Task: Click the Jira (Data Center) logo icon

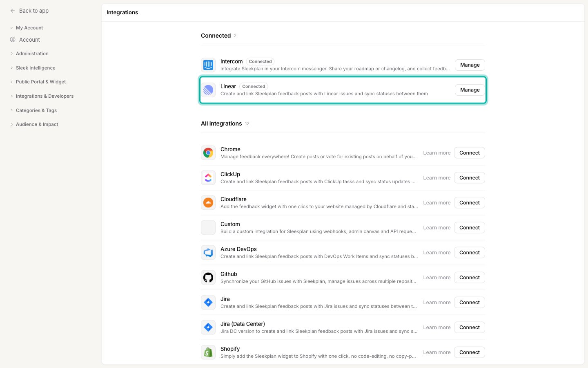Action: point(208,328)
